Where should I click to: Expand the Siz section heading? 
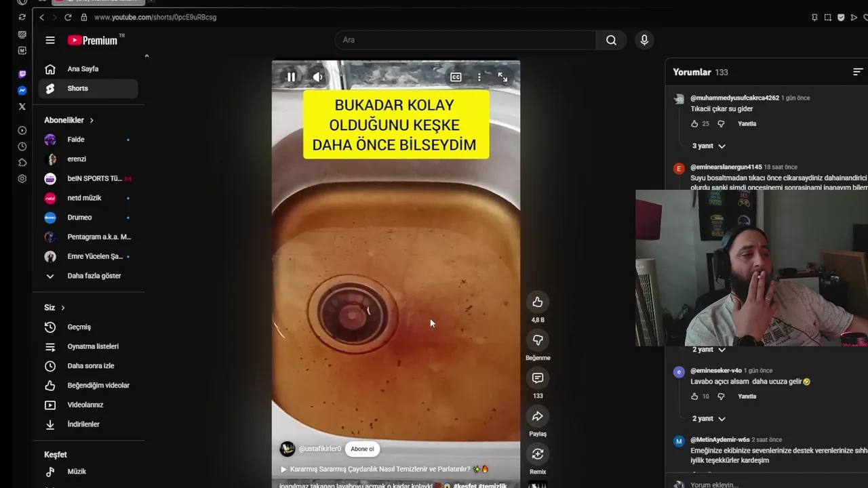(54, 308)
